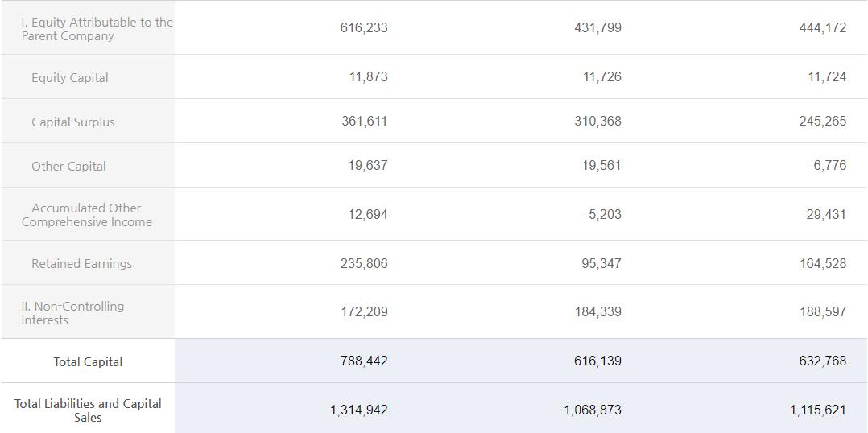
Task: Select Equity Capital value 11,873
Action: click(368, 77)
